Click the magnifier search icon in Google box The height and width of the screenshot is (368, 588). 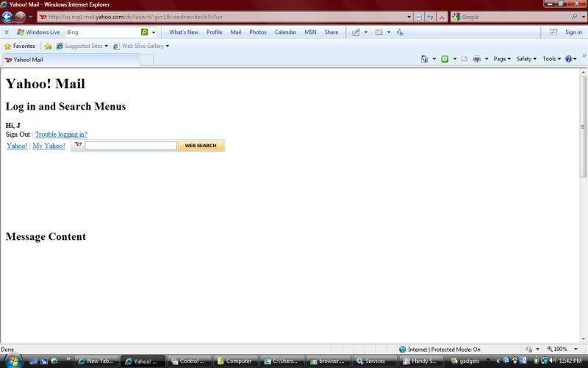574,16
